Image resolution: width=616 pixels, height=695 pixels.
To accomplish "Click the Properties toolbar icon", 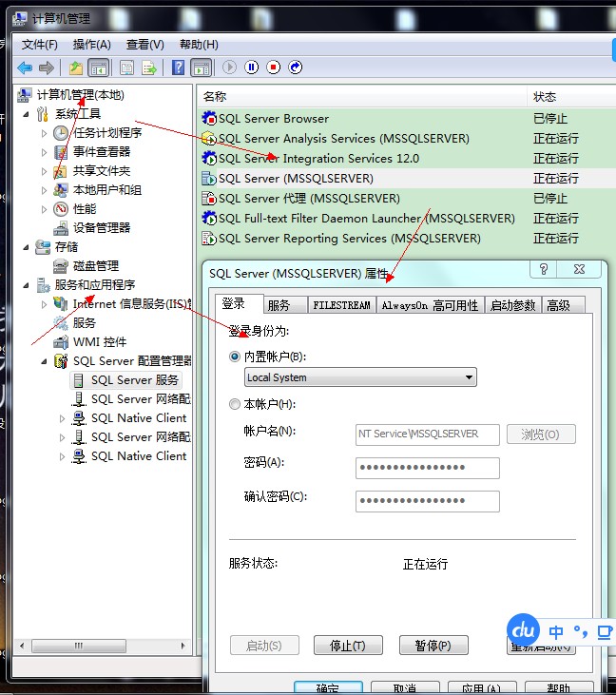I will 126,68.
